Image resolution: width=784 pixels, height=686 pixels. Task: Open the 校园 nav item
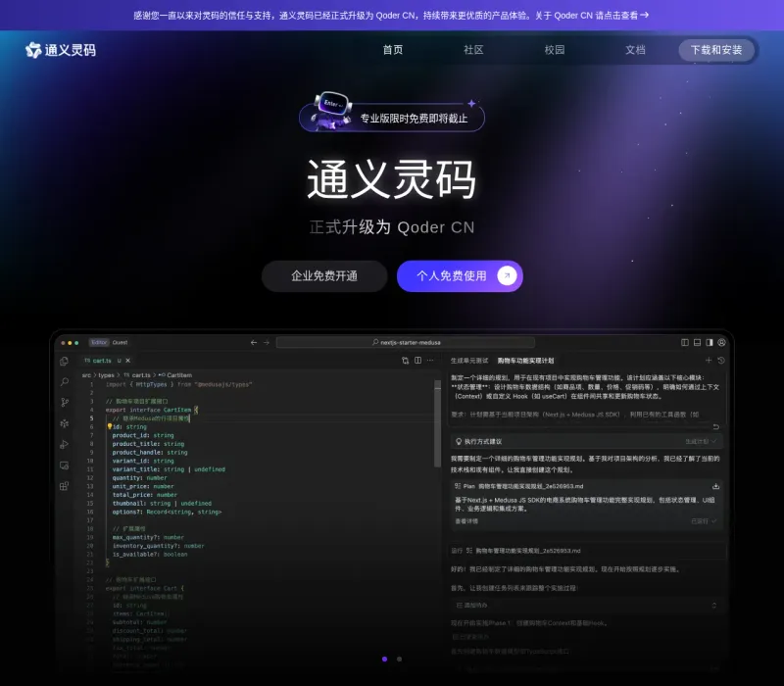(555, 50)
